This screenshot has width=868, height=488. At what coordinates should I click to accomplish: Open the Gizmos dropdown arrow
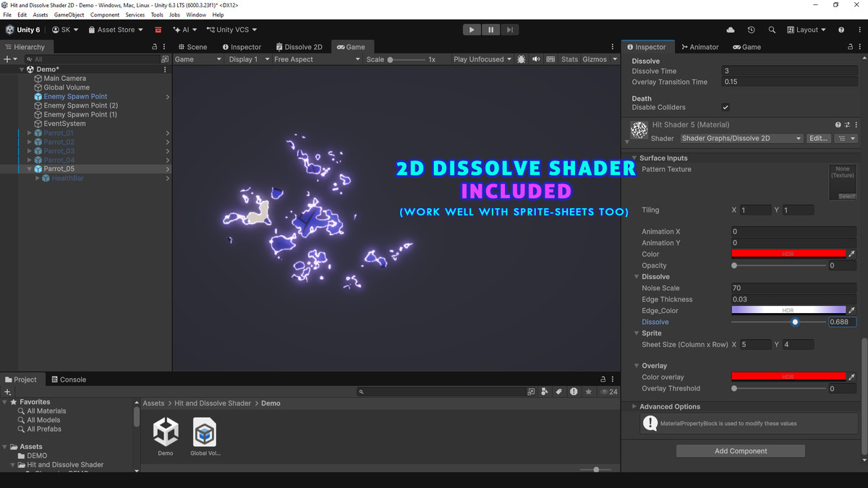click(x=615, y=59)
